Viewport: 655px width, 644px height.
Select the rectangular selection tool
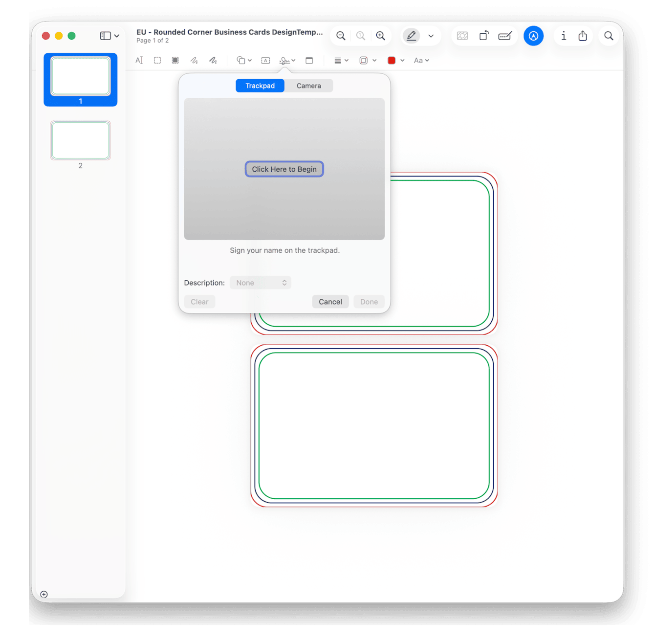157,60
